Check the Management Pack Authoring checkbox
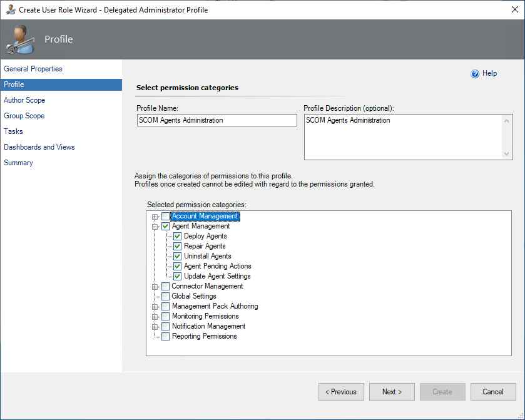This screenshot has height=420, width=525. (x=165, y=307)
